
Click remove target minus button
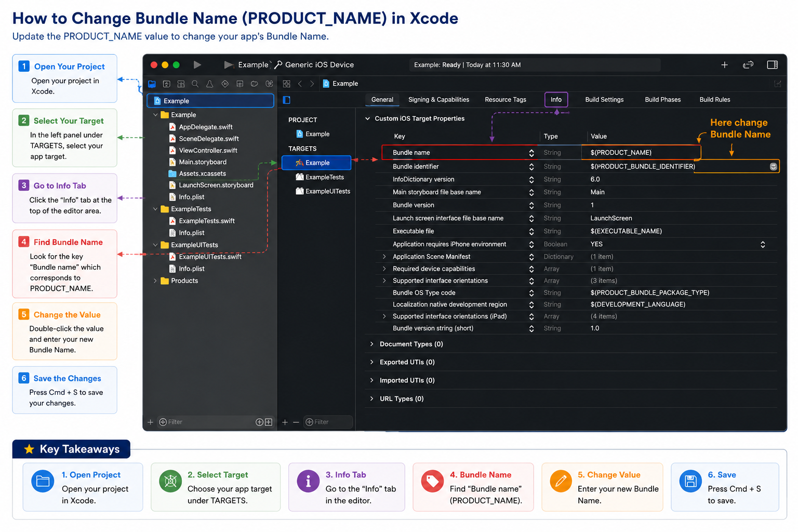(296, 422)
